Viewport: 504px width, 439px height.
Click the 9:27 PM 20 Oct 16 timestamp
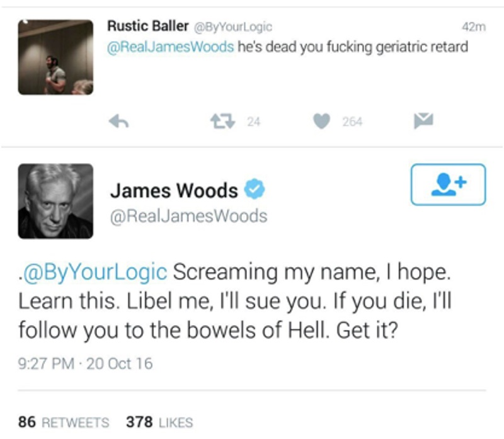point(85,363)
